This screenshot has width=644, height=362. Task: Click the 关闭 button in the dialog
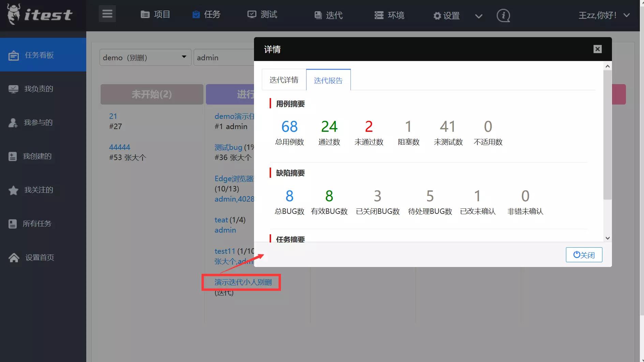click(584, 254)
